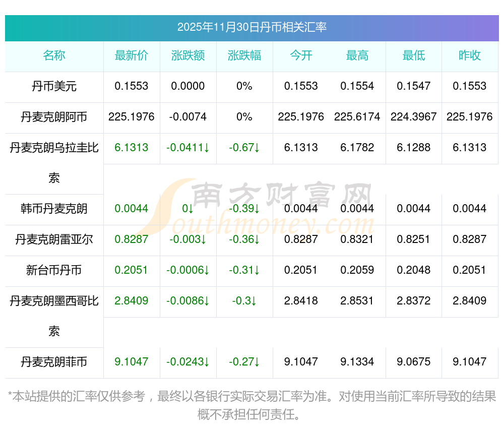Select the 今开 column header

pyautogui.click(x=301, y=55)
